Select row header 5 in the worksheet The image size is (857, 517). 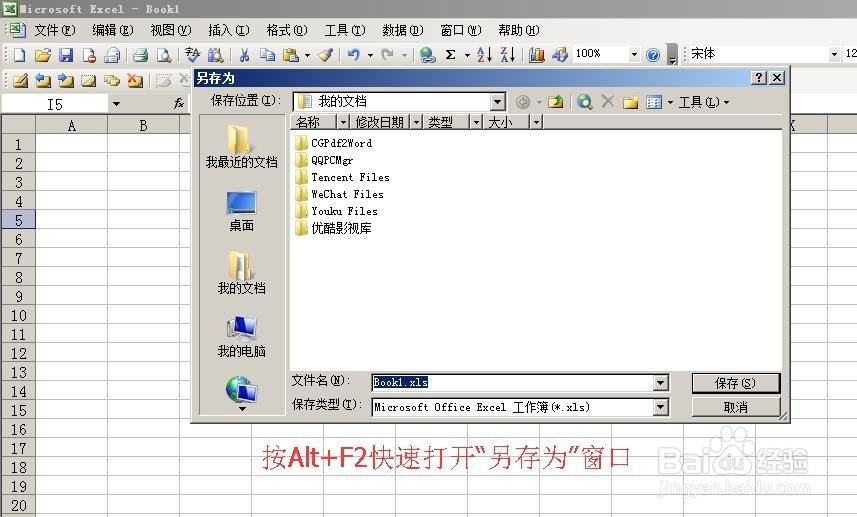pyautogui.click(x=18, y=220)
